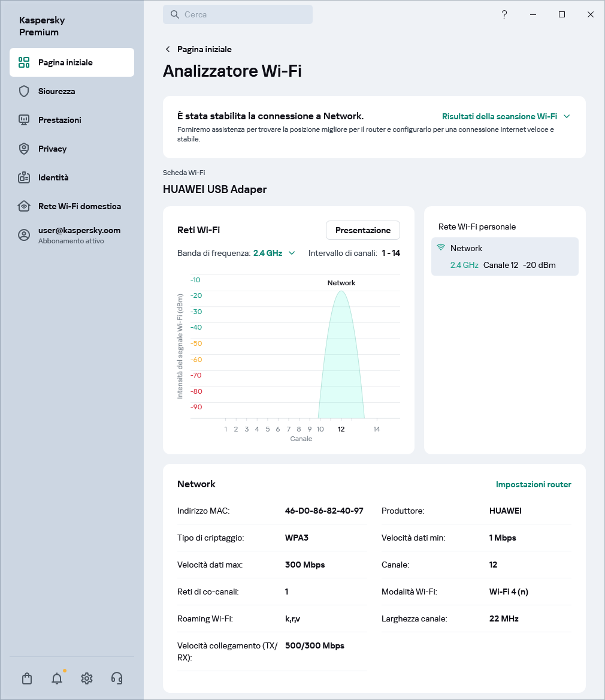This screenshot has height=700, width=605.
Task: Open the Impostazioni router link
Action: (533, 484)
